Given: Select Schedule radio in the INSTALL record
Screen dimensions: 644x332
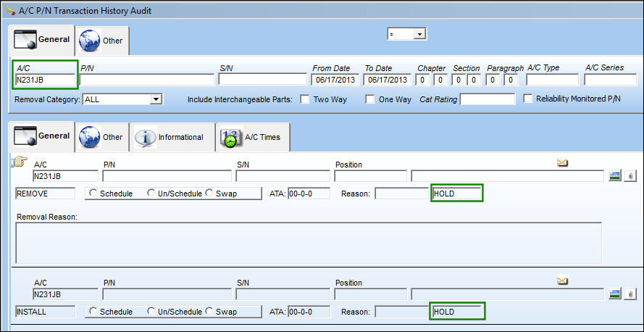Looking at the screenshot, I should coord(93,311).
